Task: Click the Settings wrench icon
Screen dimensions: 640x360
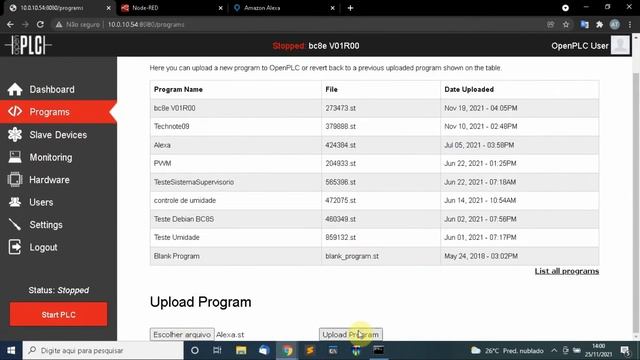Action: pos(15,224)
